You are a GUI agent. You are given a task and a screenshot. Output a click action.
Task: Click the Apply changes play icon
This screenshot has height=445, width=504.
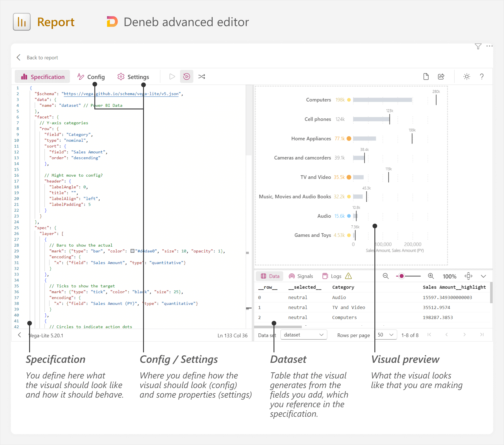click(x=172, y=77)
